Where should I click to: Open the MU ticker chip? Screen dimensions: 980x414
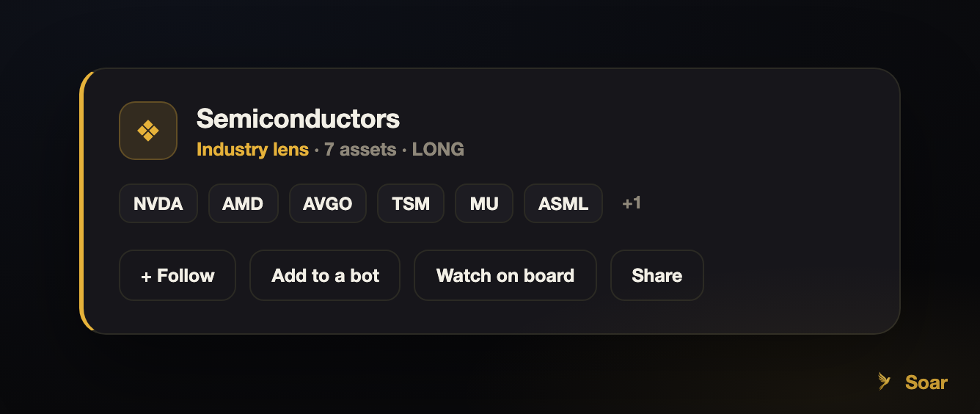(484, 203)
